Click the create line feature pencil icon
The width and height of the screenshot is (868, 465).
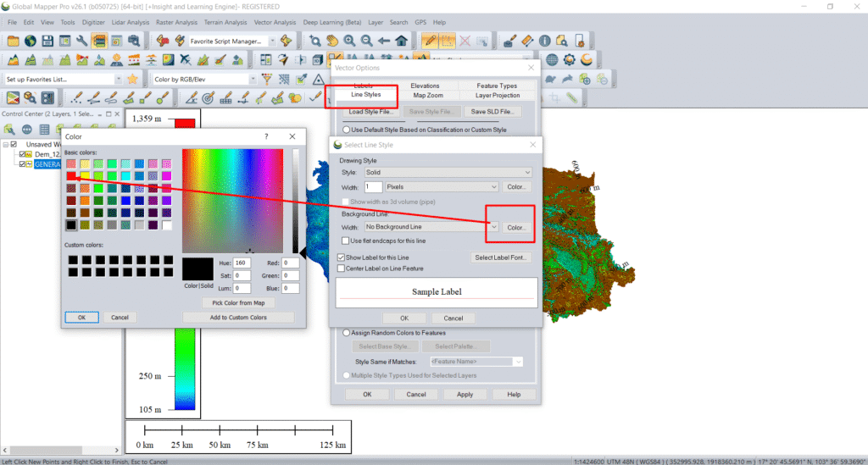point(93,98)
